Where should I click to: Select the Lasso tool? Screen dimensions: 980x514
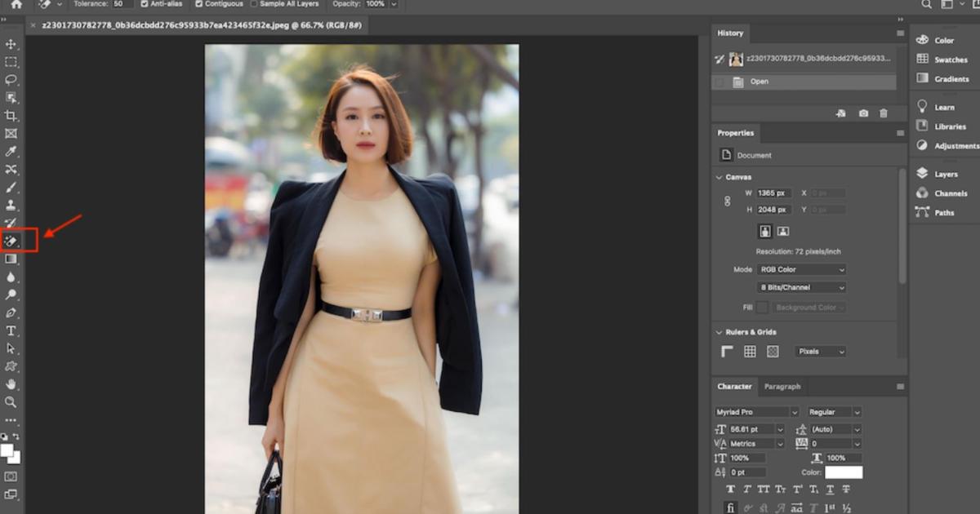coord(11,80)
